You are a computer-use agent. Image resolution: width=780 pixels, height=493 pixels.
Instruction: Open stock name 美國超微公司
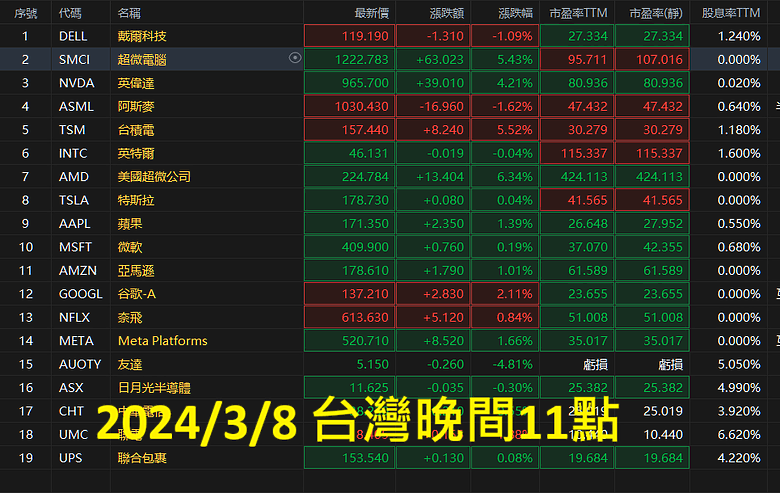point(154,177)
